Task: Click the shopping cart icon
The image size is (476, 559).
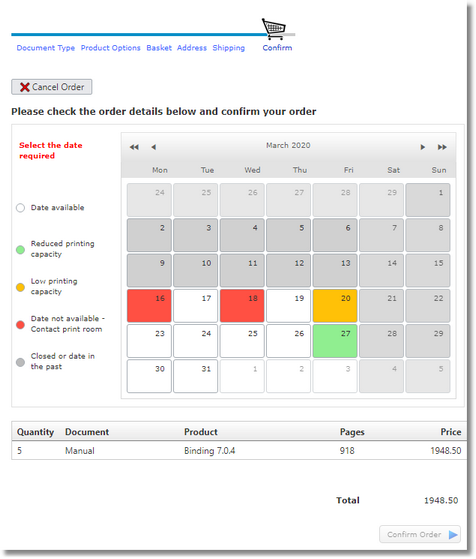Action: [x=273, y=29]
